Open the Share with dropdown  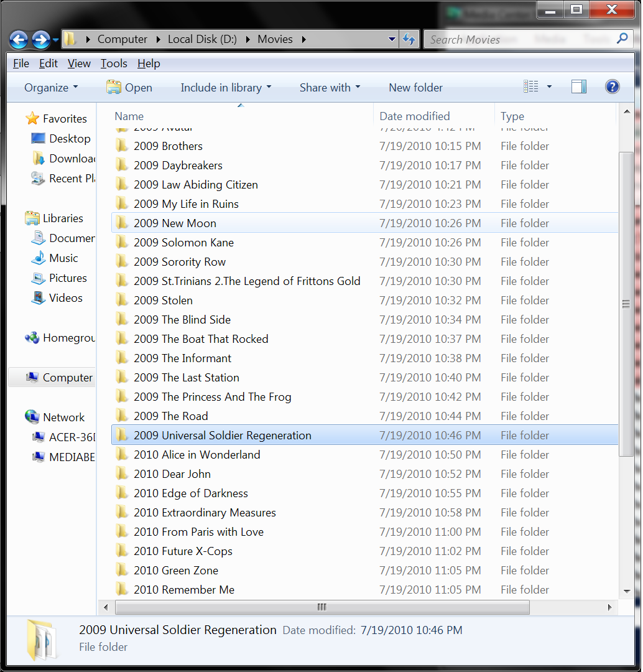330,88
